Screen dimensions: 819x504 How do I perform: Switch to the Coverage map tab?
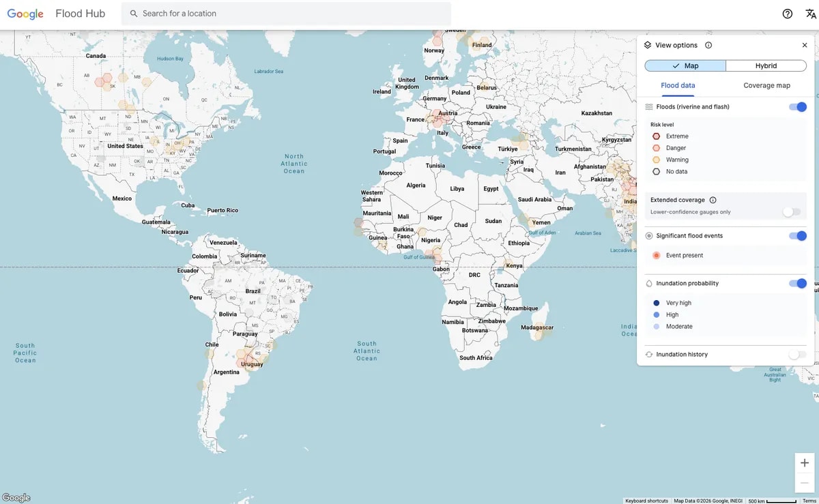point(766,85)
